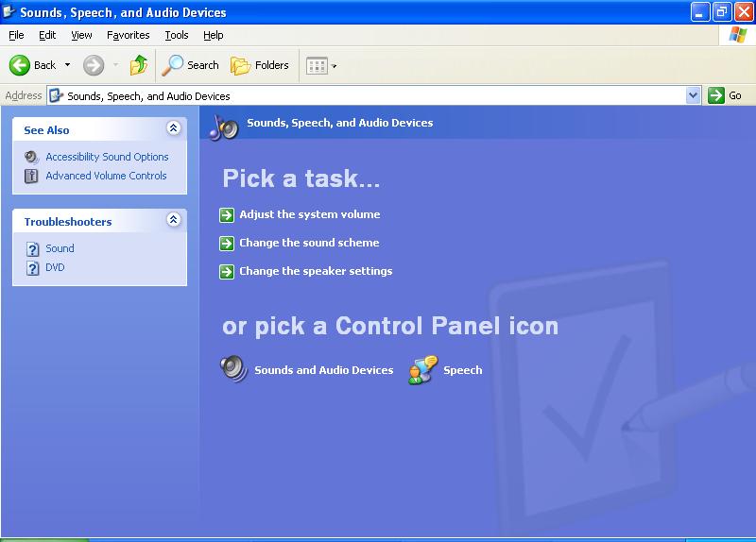Open Sounds and Audio Devices label
The image size is (756, 542).
pos(324,370)
